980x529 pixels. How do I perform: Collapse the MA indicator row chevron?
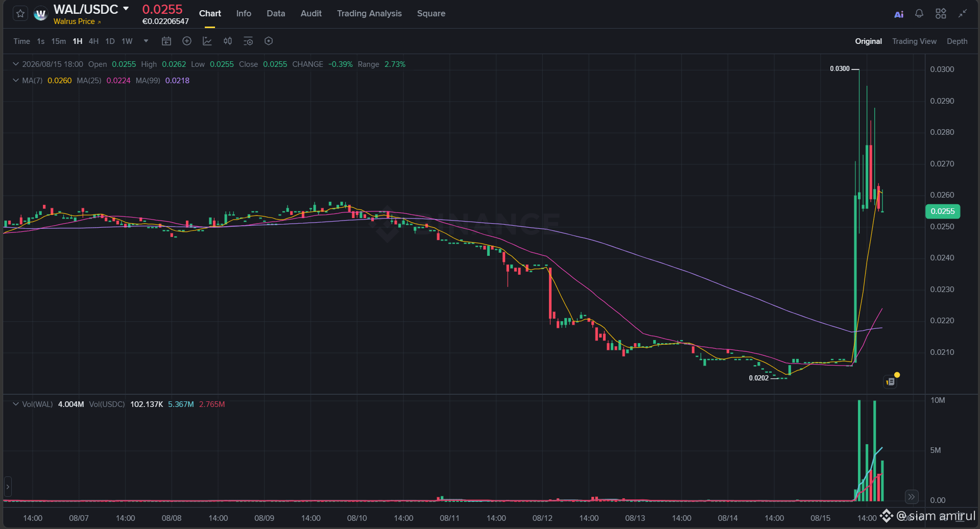[x=16, y=81]
